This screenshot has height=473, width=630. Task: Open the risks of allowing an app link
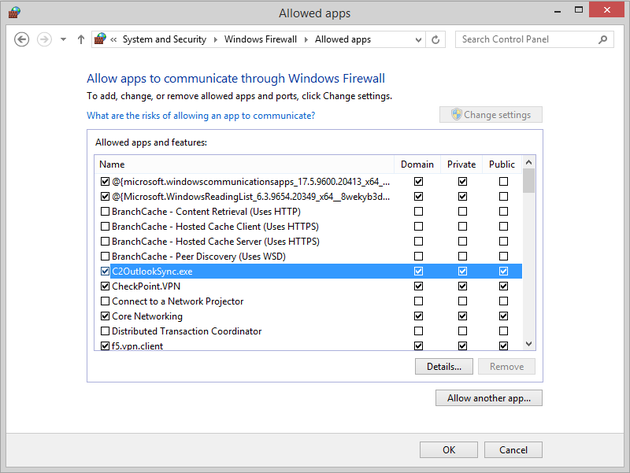click(201, 116)
